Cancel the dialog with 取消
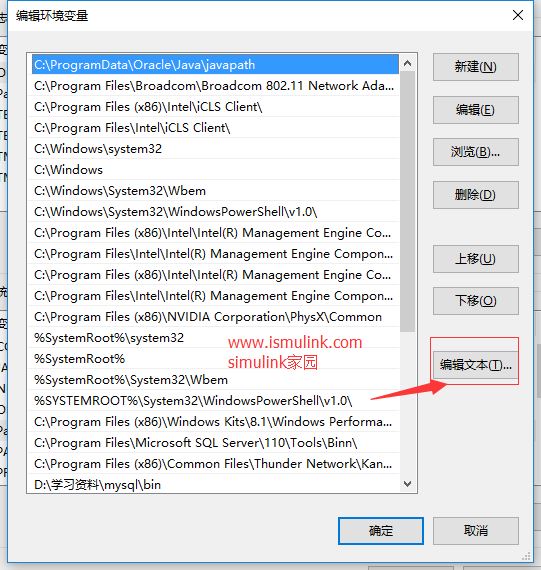 tap(476, 531)
